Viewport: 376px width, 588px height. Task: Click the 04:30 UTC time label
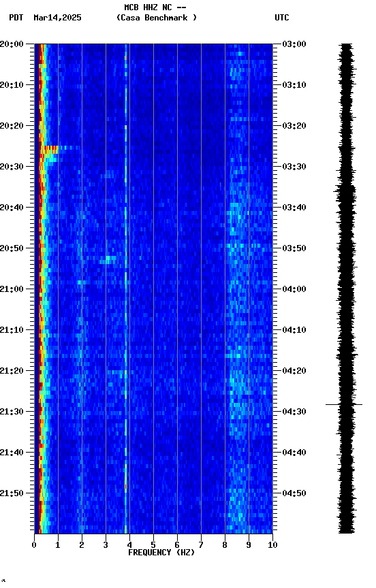click(x=294, y=412)
